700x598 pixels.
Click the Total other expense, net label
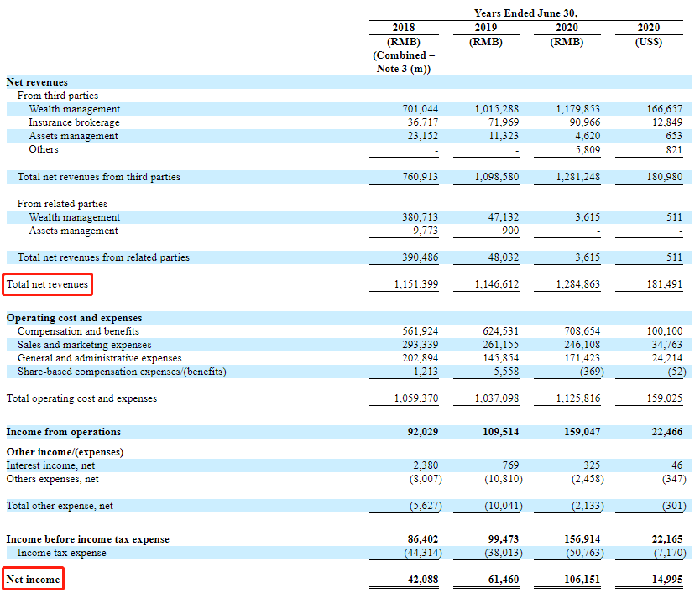[60, 506]
